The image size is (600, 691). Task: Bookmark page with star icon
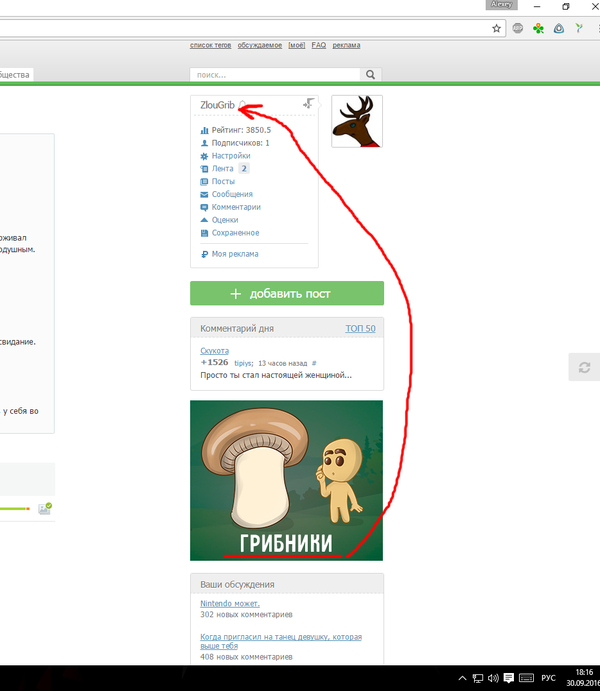tap(496, 29)
